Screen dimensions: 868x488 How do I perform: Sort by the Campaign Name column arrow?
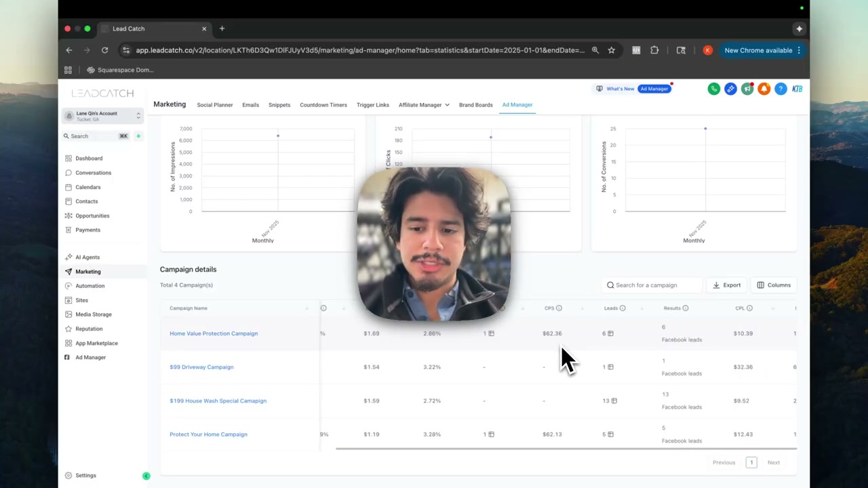tap(307, 308)
